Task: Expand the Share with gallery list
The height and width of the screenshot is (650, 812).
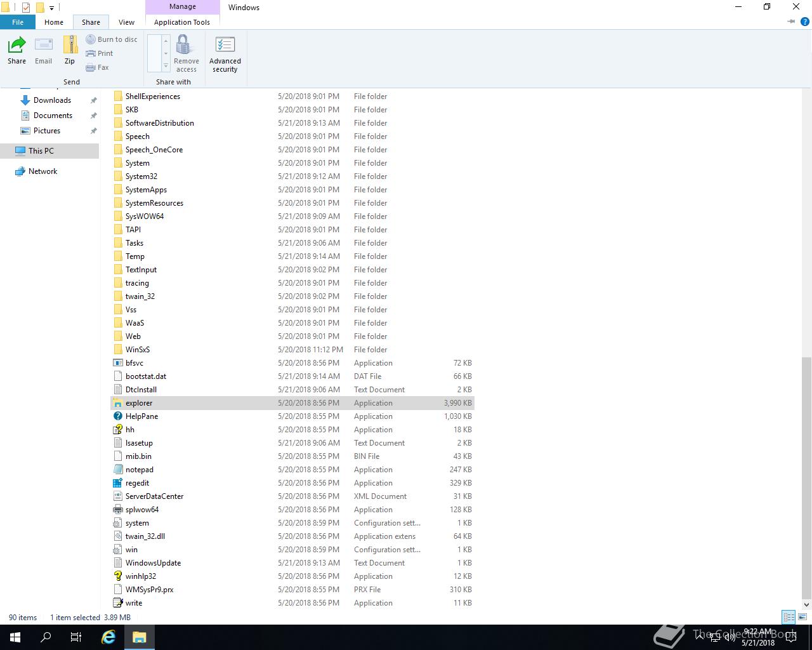Action: pos(166,66)
